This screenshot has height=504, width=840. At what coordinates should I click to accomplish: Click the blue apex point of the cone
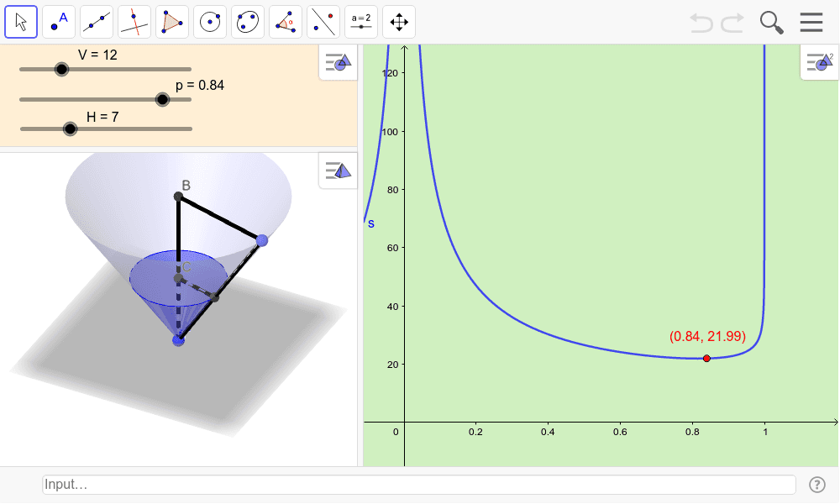tap(178, 341)
